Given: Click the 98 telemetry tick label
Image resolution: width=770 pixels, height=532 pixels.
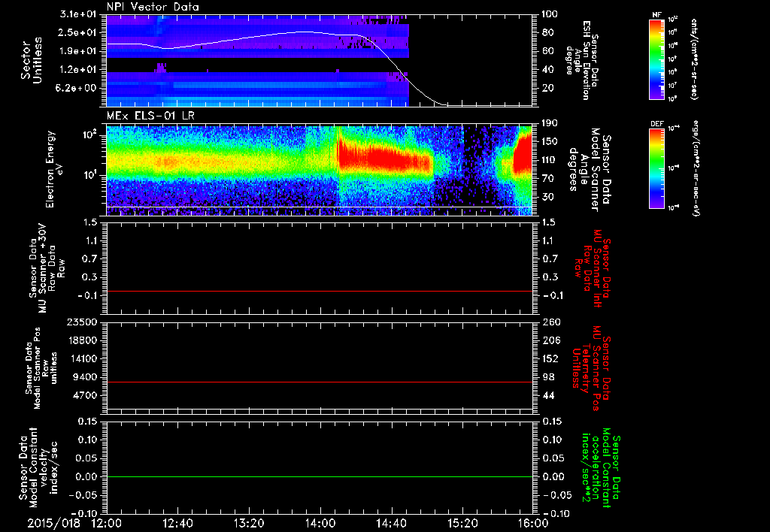Looking at the screenshot, I should pyautogui.click(x=547, y=377).
